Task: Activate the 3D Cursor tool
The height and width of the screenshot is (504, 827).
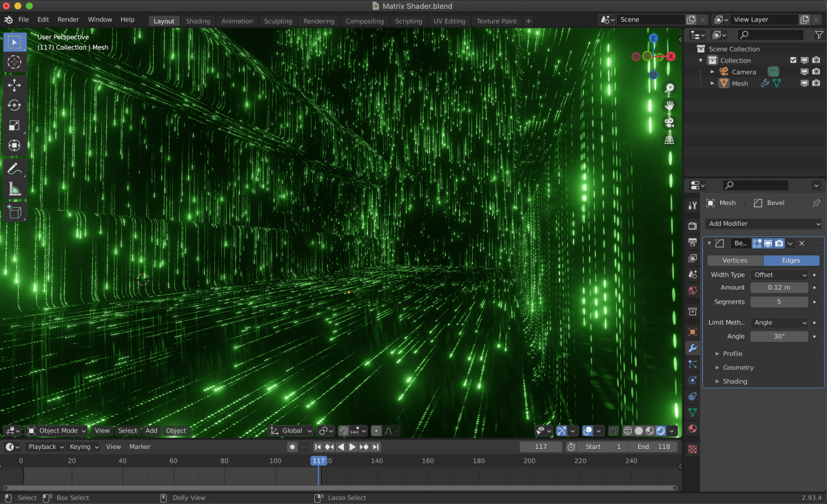Action: [14, 62]
